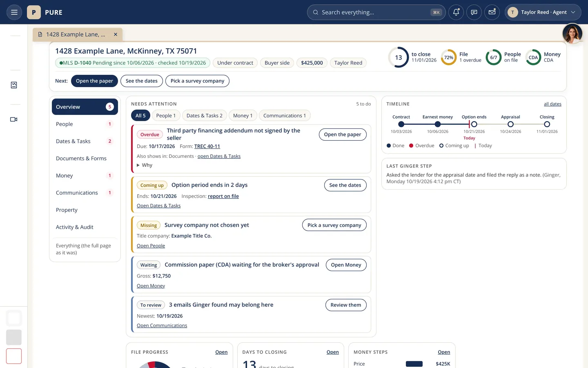
Task: Open the Taylor Reed account dropdown chevron
Action: (x=573, y=12)
